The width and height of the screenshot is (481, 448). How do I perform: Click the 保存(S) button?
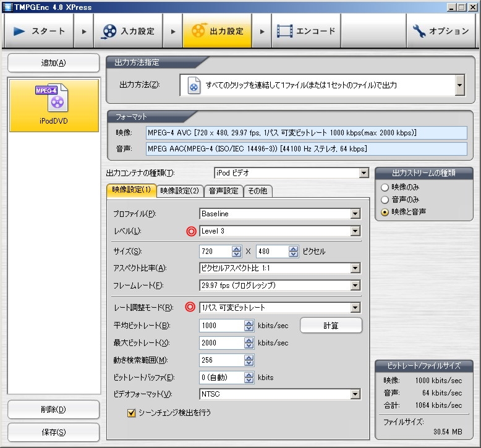(53, 433)
